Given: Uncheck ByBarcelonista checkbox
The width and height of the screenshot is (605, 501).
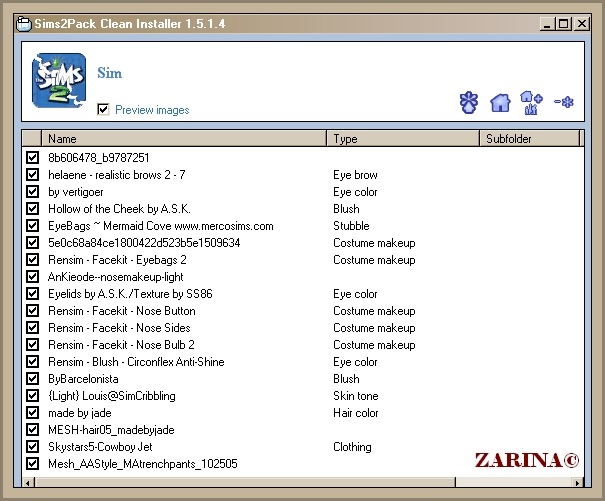Looking at the screenshot, I should [32, 378].
